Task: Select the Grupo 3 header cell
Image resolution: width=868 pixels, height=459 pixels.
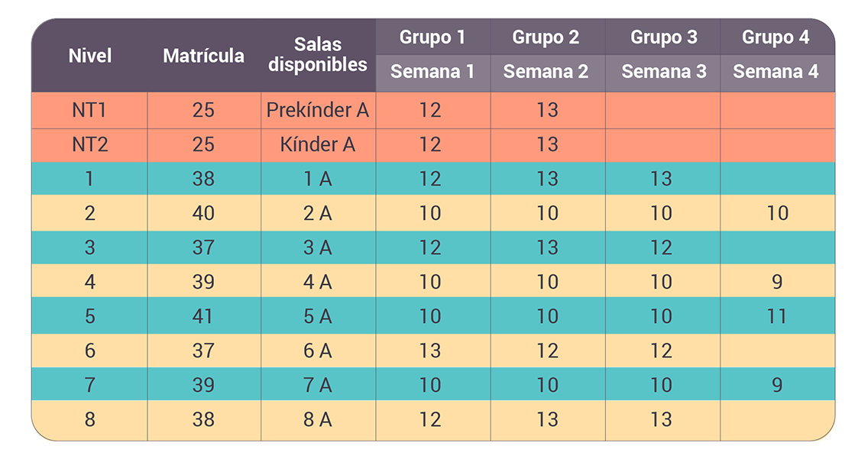Action: click(x=663, y=37)
